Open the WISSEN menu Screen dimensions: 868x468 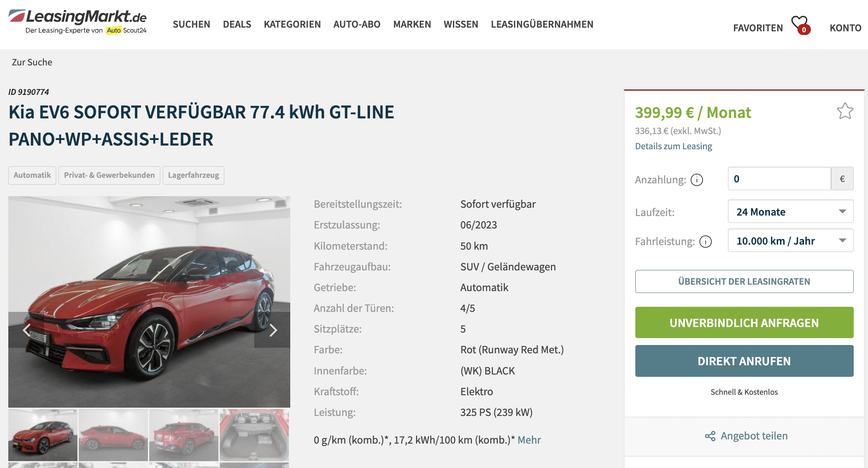[x=461, y=24]
